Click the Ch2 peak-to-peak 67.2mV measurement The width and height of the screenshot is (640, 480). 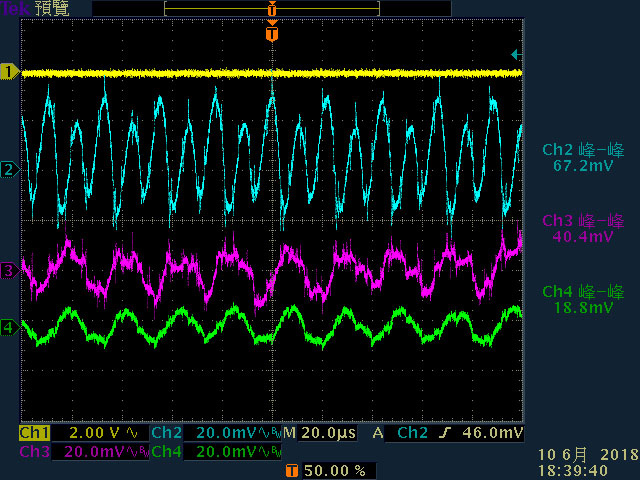(x=583, y=158)
